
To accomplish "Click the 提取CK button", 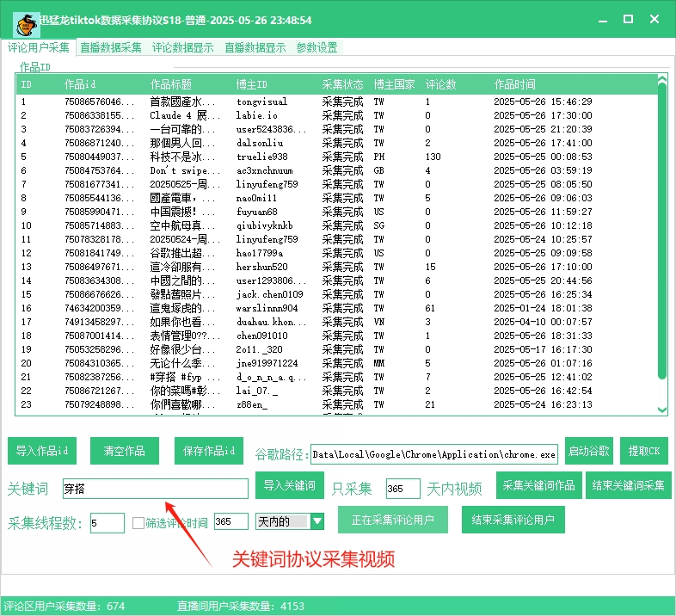I will [x=644, y=451].
